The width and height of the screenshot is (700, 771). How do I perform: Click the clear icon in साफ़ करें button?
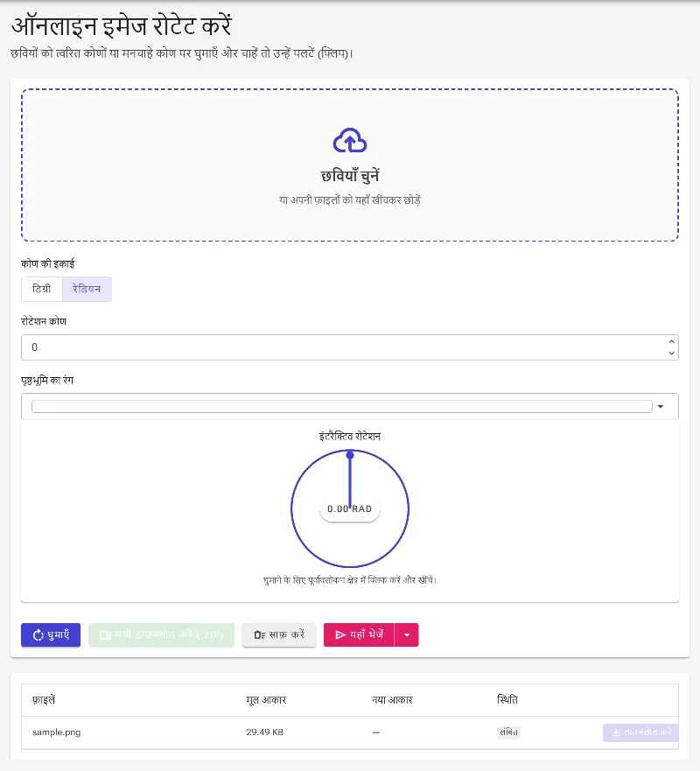point(260,635)
